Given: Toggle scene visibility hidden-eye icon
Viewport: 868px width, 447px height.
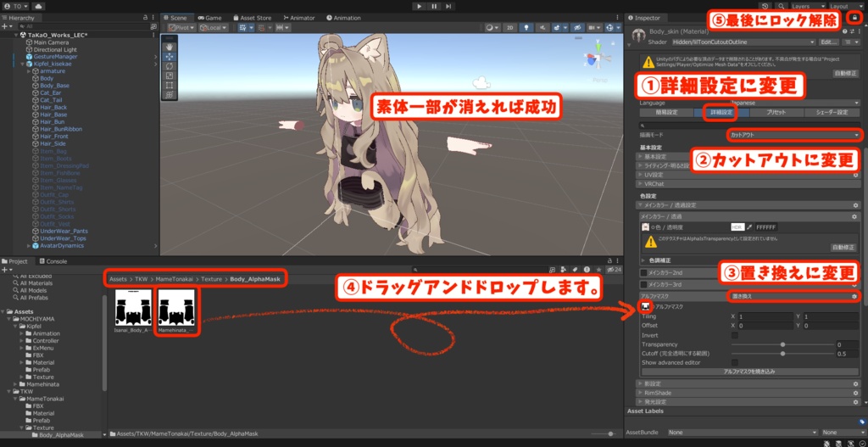Looking at the screenshot, I should (x=576, y=27).
